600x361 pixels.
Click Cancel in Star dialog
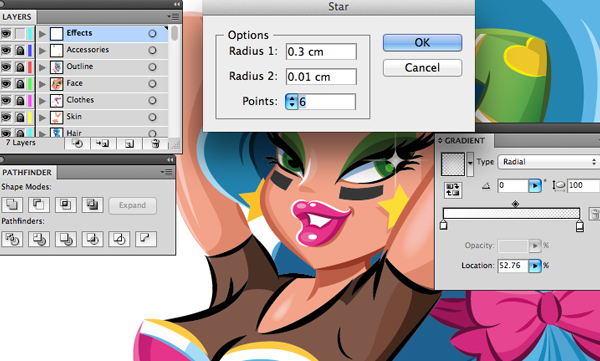click(x=422, y=68)
